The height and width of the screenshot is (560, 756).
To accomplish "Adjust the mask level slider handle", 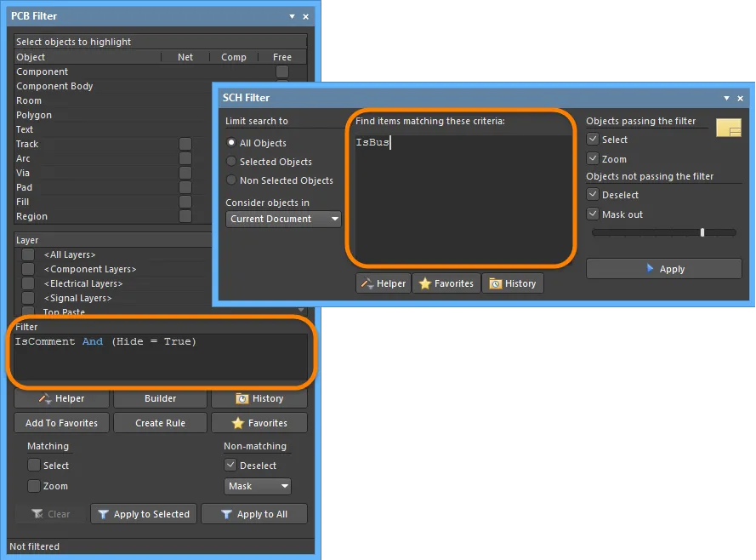I will pyautogui.click(x=702, y=232).
